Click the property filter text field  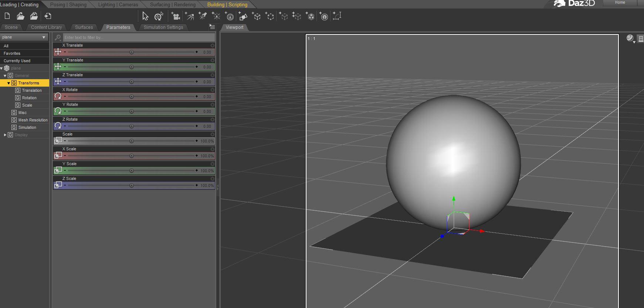139,37
